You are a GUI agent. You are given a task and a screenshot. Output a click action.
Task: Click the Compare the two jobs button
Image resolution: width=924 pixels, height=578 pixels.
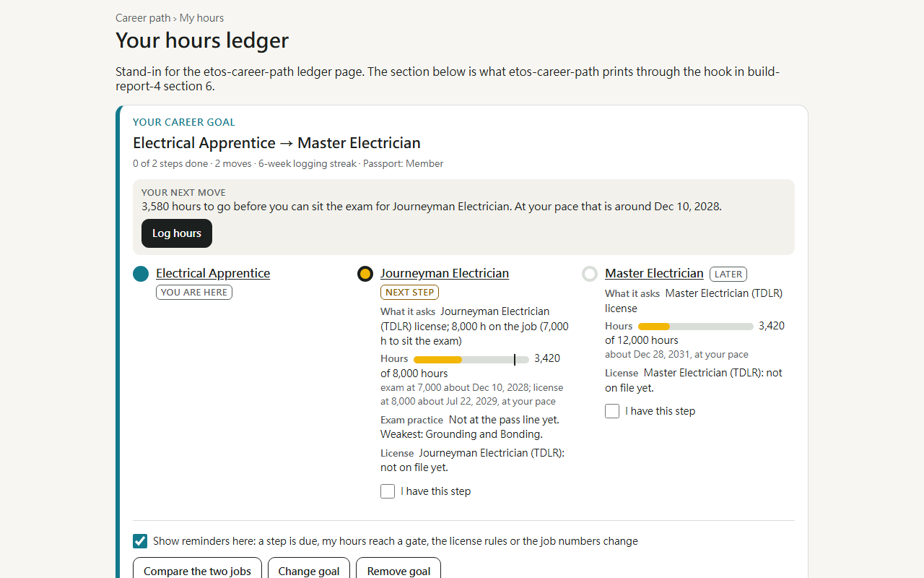[x=197, y=571]
